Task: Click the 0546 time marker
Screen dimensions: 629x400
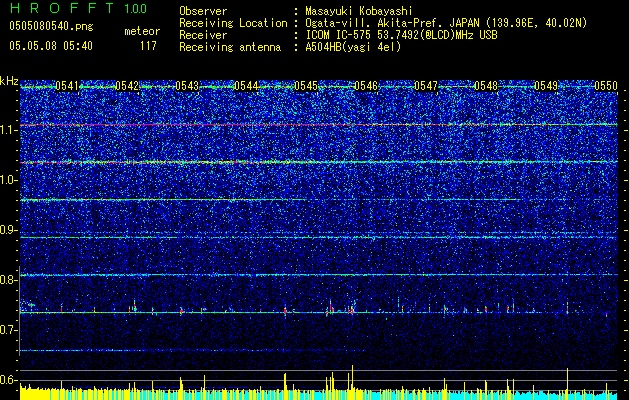Action: tap(366, 86)
